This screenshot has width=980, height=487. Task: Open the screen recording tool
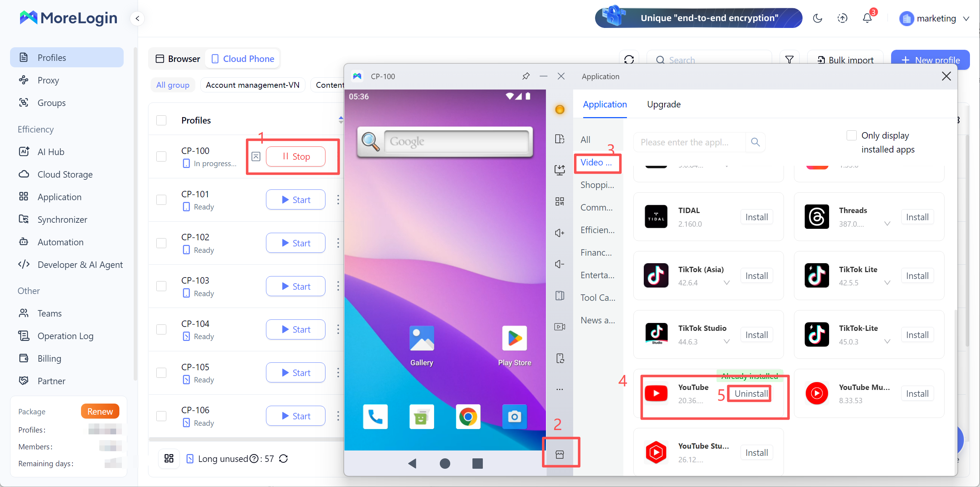tap(560, 327)
